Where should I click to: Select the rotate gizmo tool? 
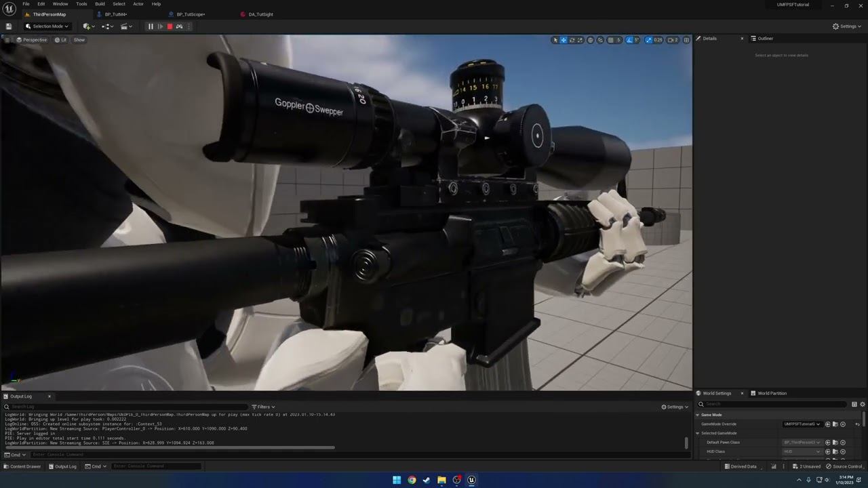click(x=572, y=40)
